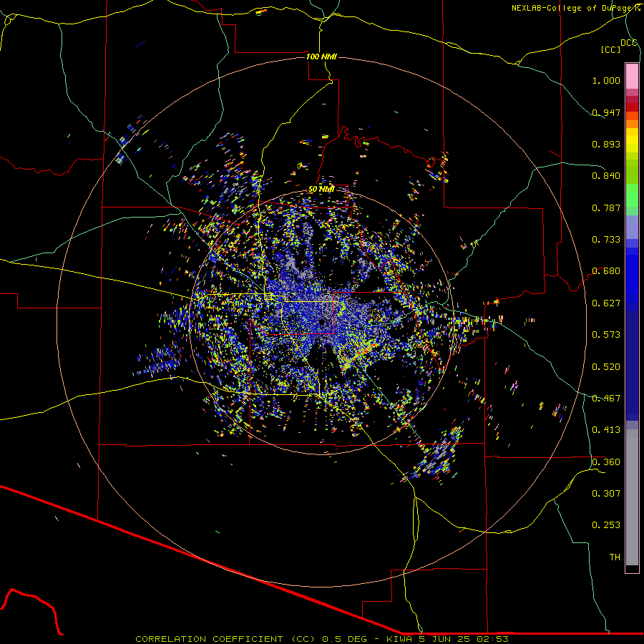Click the TH label on the legend
The image size is (644, 644).
tap(615, 557)
